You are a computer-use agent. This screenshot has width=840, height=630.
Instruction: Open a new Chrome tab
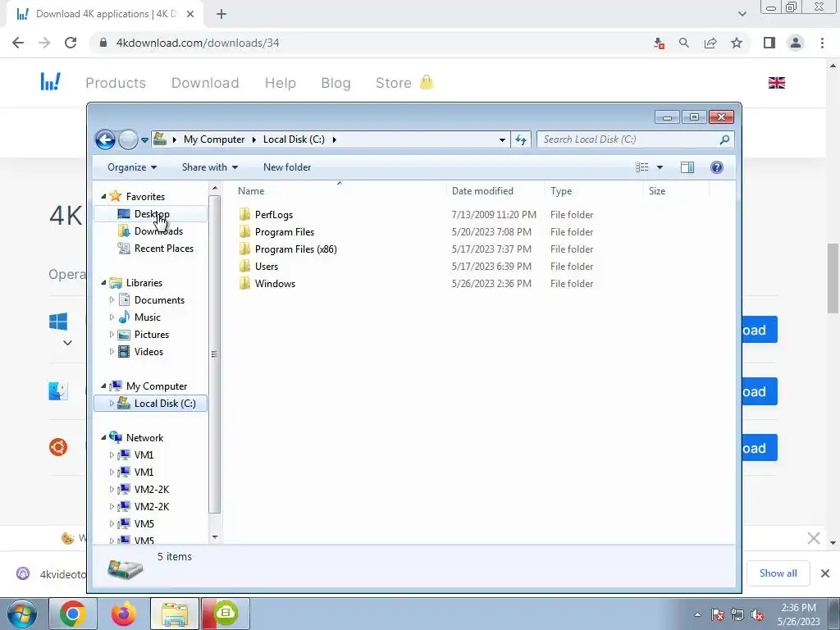(x=221, y=14)
